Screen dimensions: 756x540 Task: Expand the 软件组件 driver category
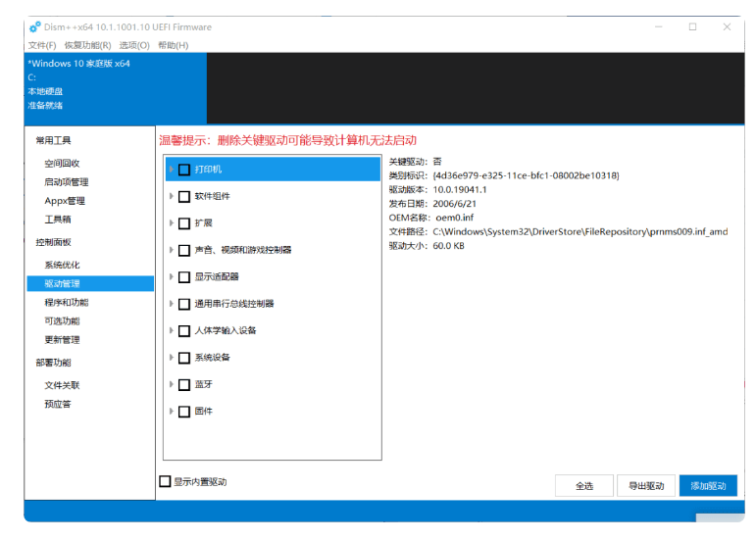click(x=173, y=196)
